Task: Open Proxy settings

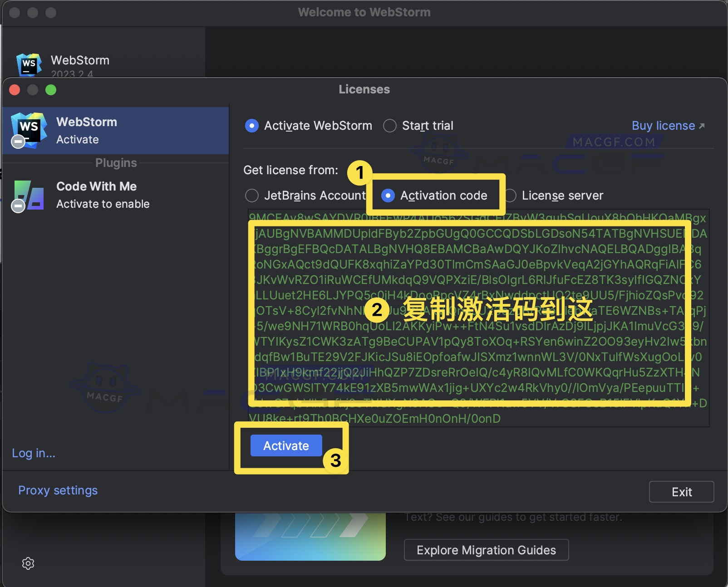Action: (x=58, y=490)
